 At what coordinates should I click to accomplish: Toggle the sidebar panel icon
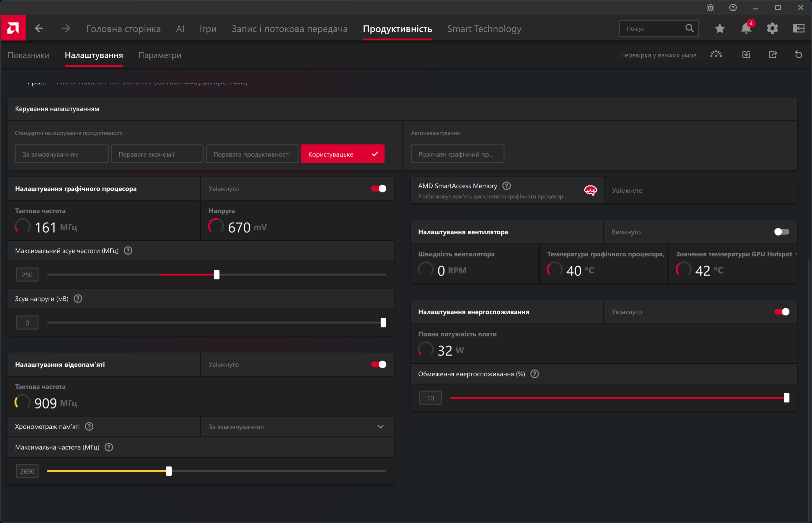tap(799, 29)
